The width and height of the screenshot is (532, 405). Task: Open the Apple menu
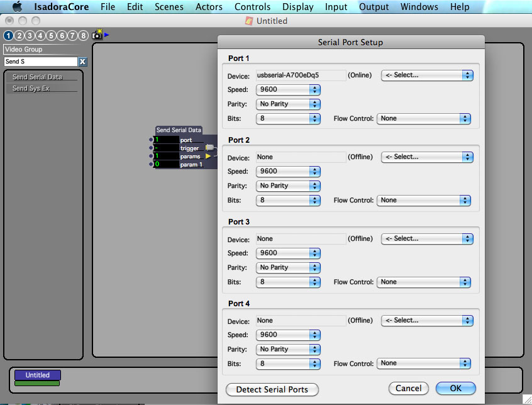tap(17, 7)
